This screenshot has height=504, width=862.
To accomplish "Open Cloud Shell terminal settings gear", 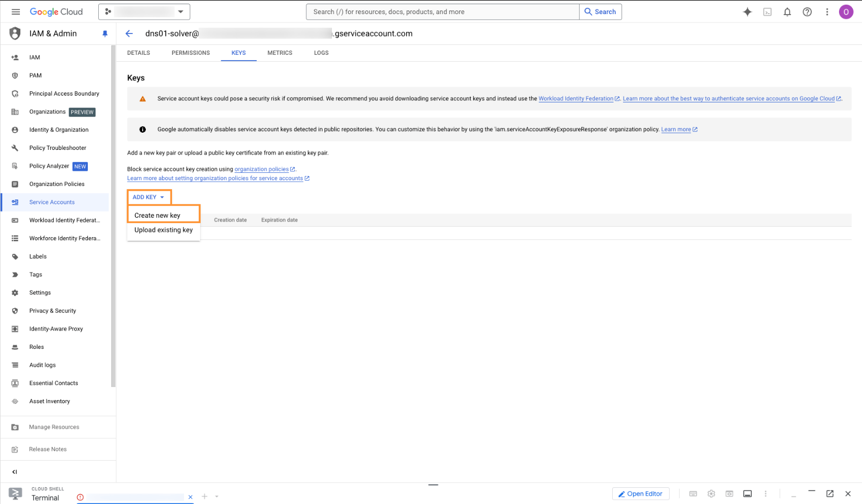I will (x=711, y=494).
